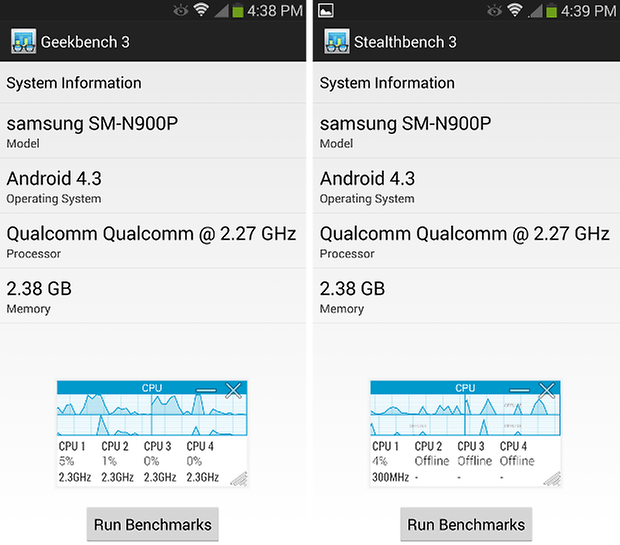Select the 2.27 GHz Processor row in Geekbench
Screen dimensions: 620x545
(x=153, y=241)
